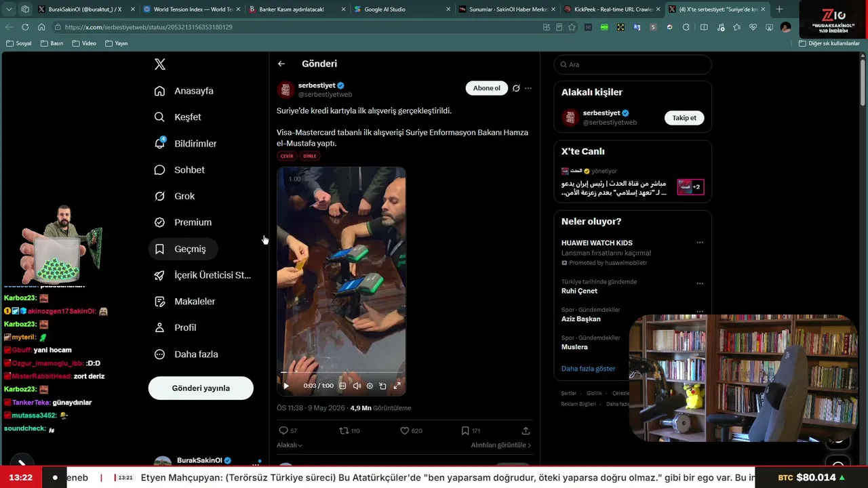The width and height of the screenshot is (868, 488).
Task: Click the Gönderi yayınla button
Action: coord(201,388)
